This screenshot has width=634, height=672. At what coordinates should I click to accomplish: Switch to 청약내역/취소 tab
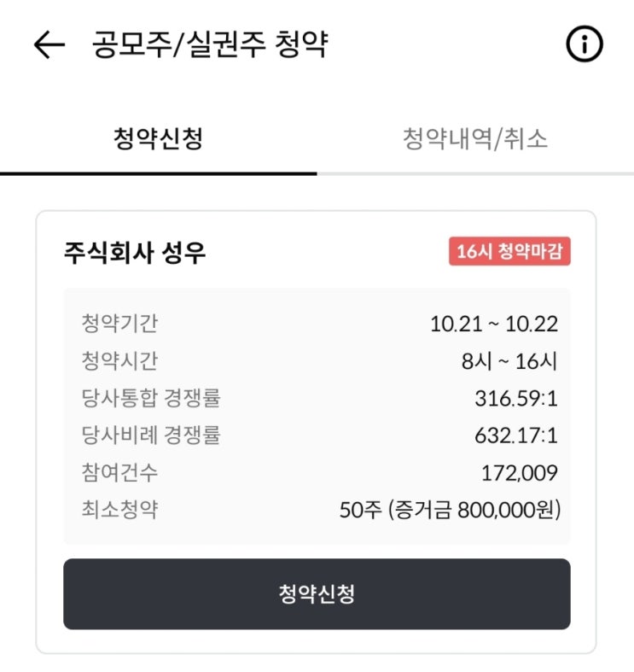point(475,138)
